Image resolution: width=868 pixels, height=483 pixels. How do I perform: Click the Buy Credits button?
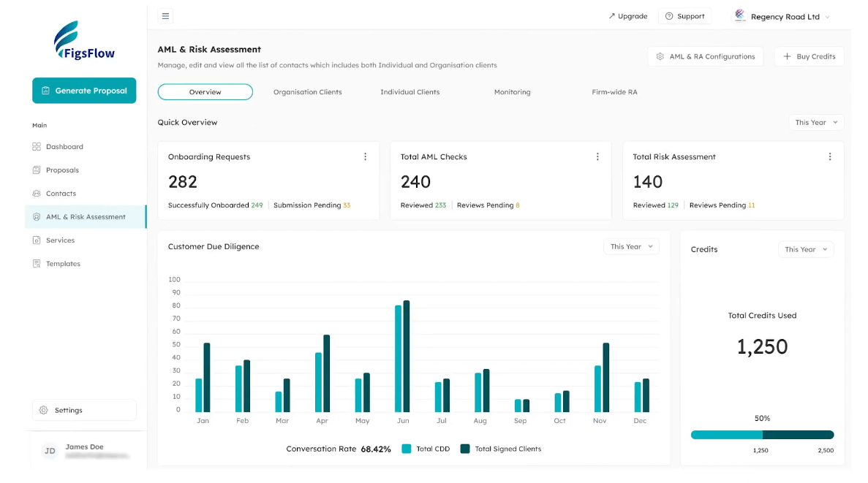coord(809,56)
